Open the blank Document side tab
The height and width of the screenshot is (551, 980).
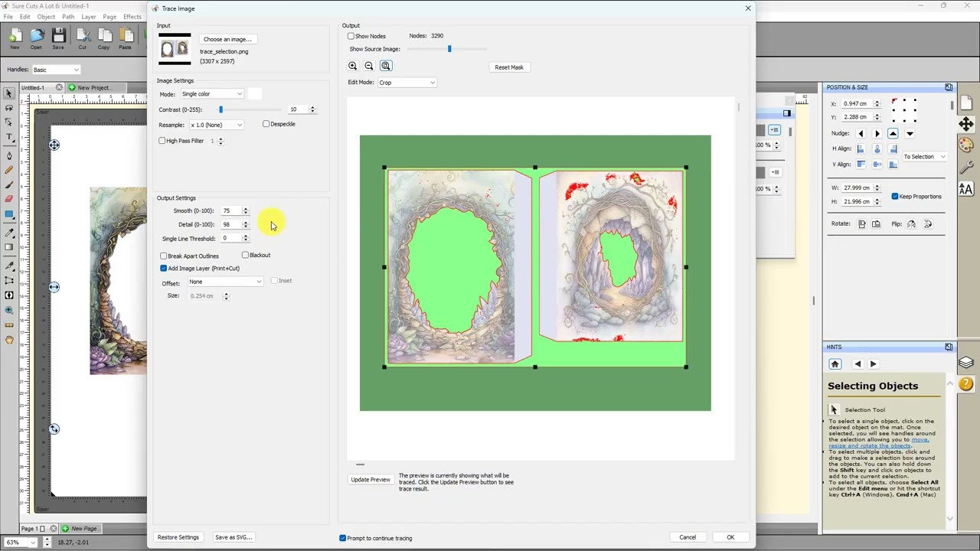click(x=966, y=103)
